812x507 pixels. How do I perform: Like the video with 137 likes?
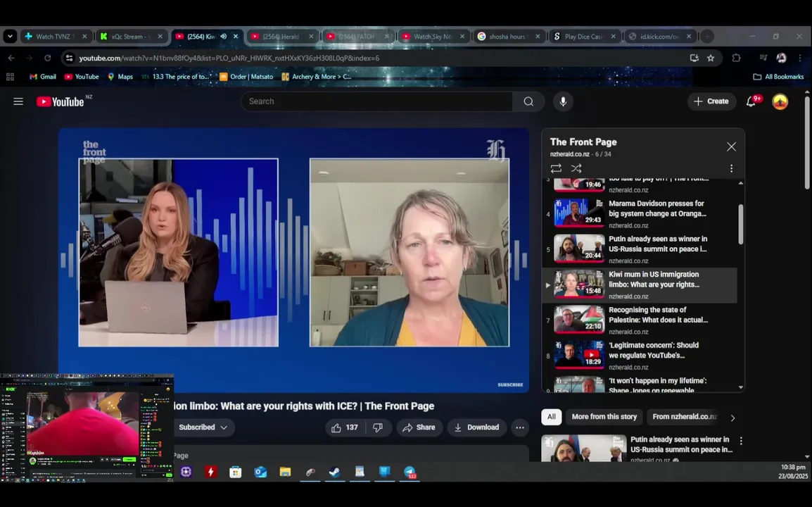coord(345,427)
